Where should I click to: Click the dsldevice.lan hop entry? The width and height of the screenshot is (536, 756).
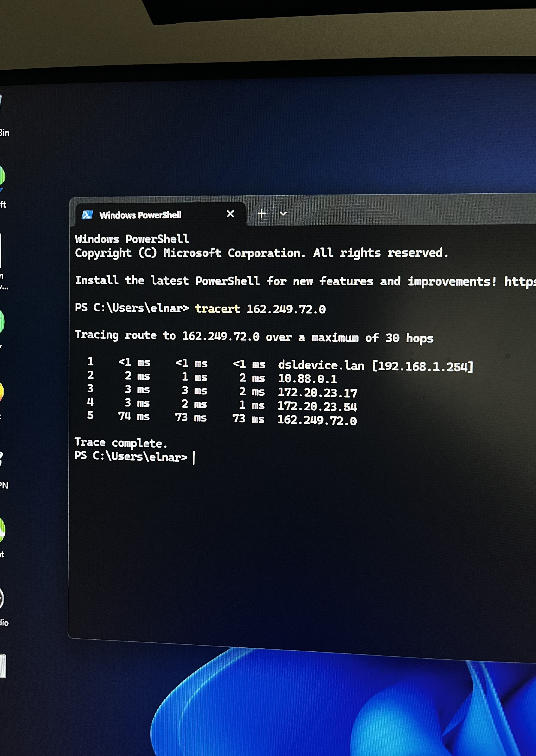pos(321,365)
